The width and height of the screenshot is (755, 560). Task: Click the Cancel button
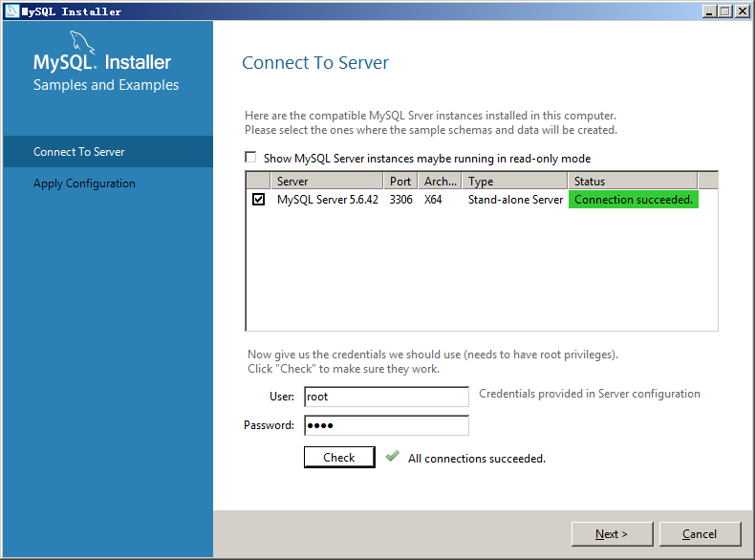pyautogui.click(x=700, y=534)
